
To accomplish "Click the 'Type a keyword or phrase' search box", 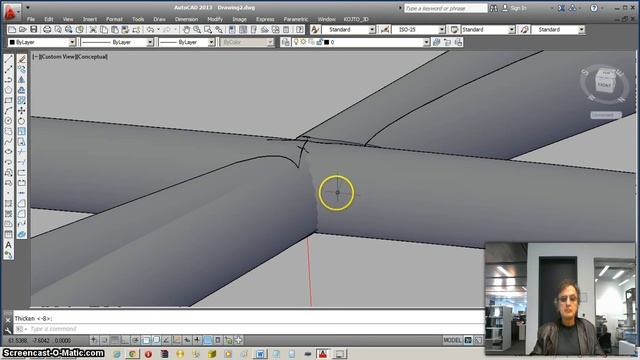I will (x=445, y=8).
